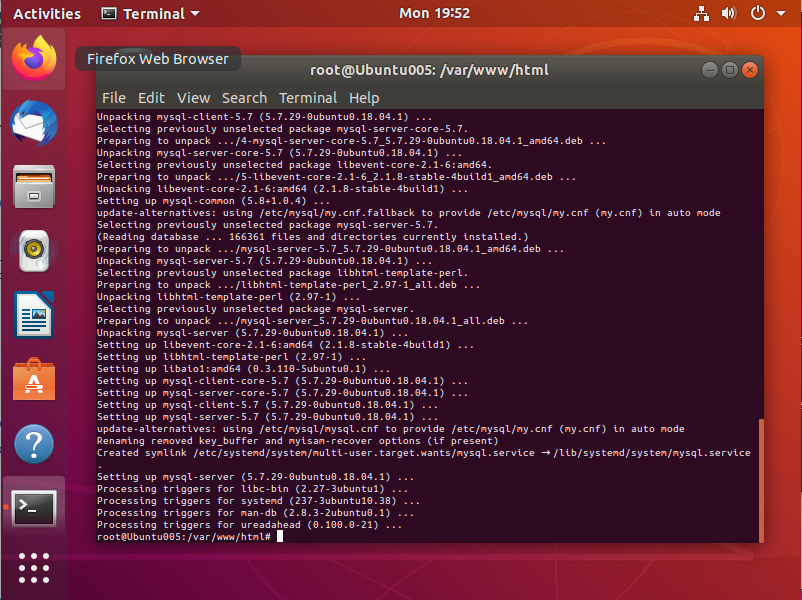Click 'Processing triggers for libc-bin' line

point(252,488)
